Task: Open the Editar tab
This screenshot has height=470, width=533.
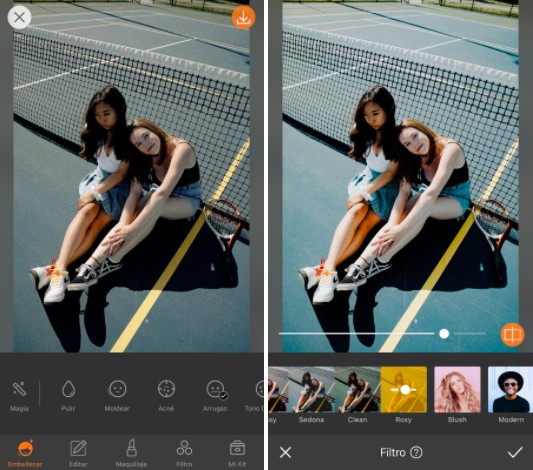Action: [78, 453]
